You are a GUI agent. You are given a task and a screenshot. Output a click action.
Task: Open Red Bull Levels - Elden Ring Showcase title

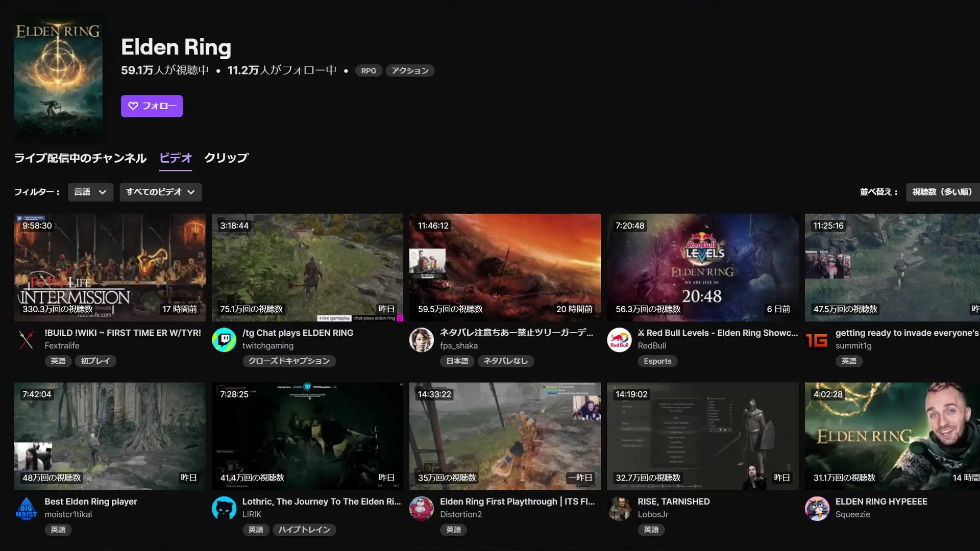pyautogui.click(x=718, y=333)
